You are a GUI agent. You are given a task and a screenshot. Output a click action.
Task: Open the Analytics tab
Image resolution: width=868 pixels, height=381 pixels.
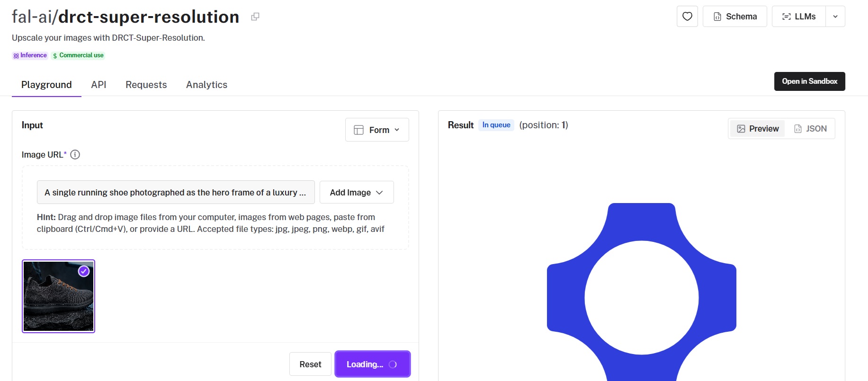pos(206,85)
